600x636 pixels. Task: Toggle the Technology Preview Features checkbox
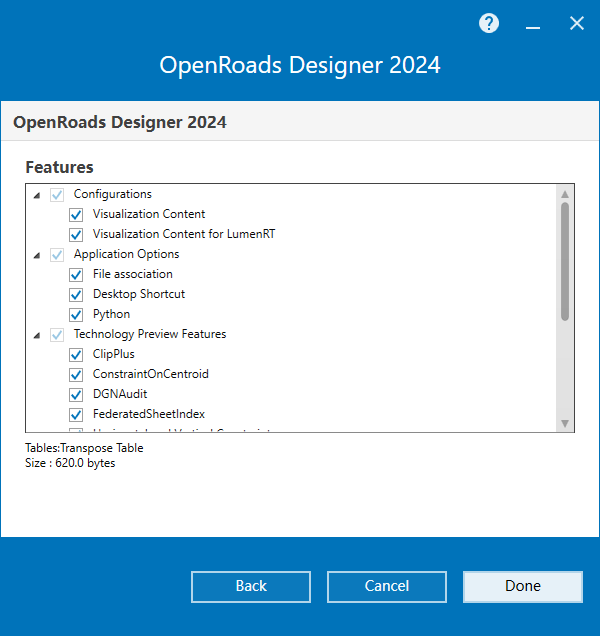pyautogui.click(x=57, y=335)
